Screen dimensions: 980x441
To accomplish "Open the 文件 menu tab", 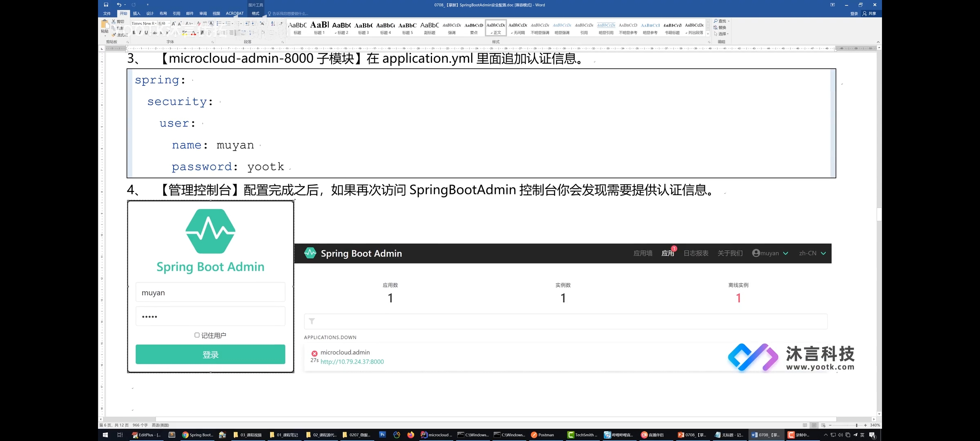I will pyautogui.click(x=107, y=13).
